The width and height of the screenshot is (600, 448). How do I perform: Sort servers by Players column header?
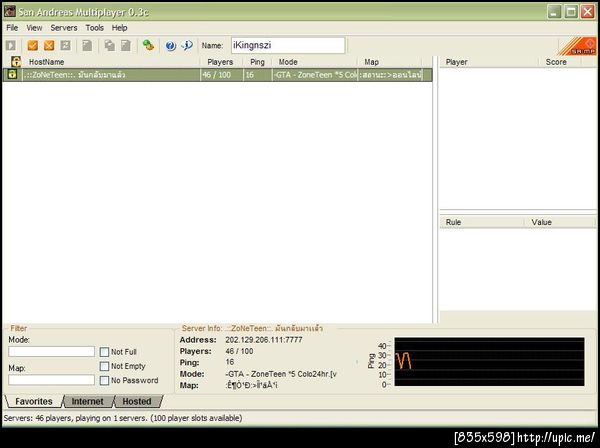[x=221, y=62]
